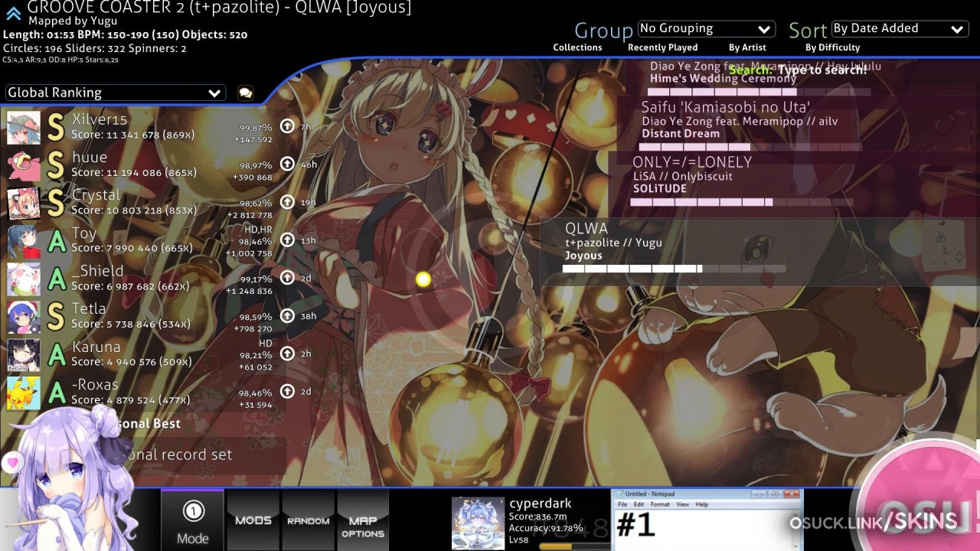
Task: Click the arrow icon on -Roxas's score row
Action: tap(287, 391)
